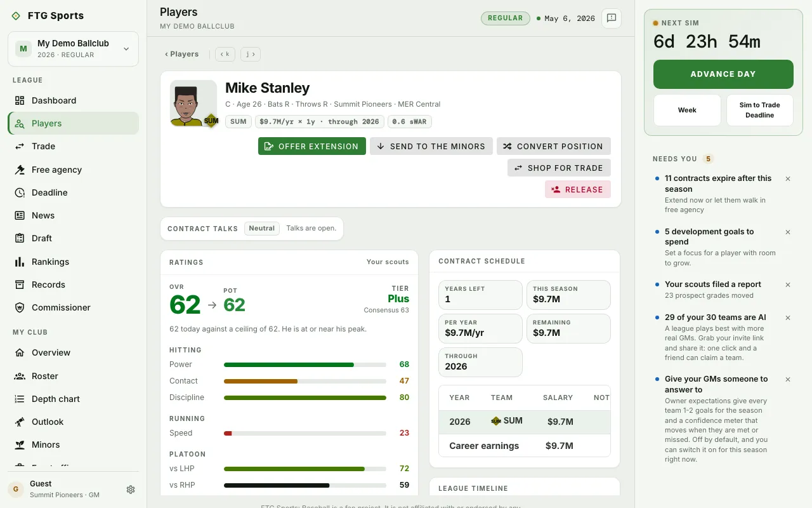This screenshot has width=812, height=508.
Task: Click the News newspaper icon
Action: [20, 215]
